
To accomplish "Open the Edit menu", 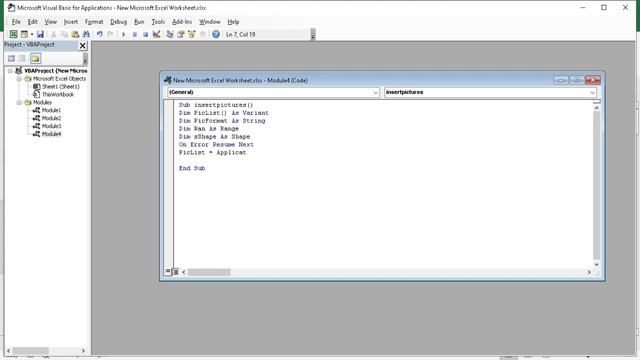I will (33, 22).
